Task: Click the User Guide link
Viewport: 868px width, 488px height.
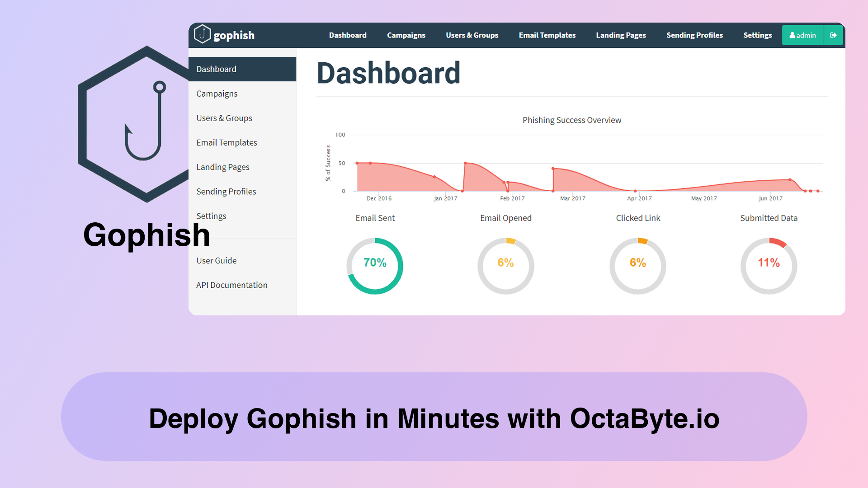Action: 217,260
